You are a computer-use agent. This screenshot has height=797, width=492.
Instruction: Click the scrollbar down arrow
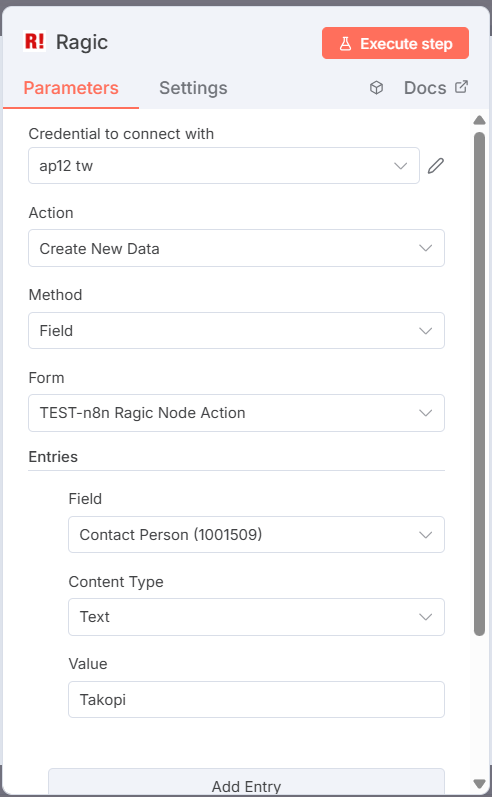pos(479,783)
